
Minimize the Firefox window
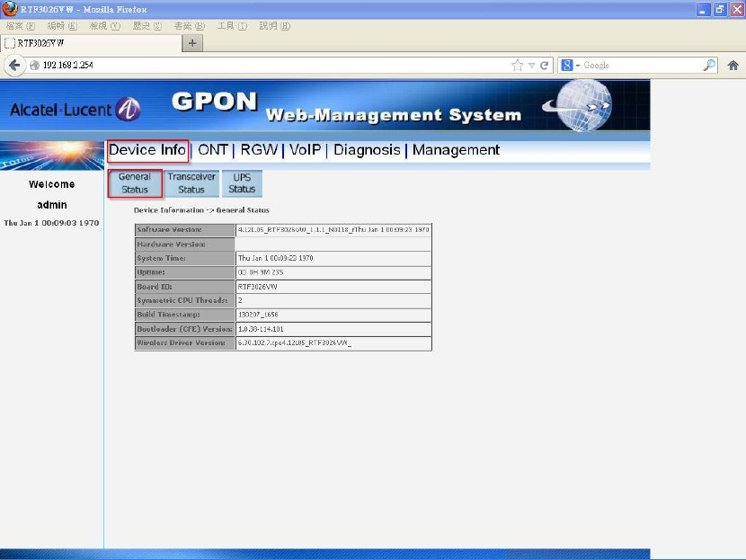click(703, 10)
